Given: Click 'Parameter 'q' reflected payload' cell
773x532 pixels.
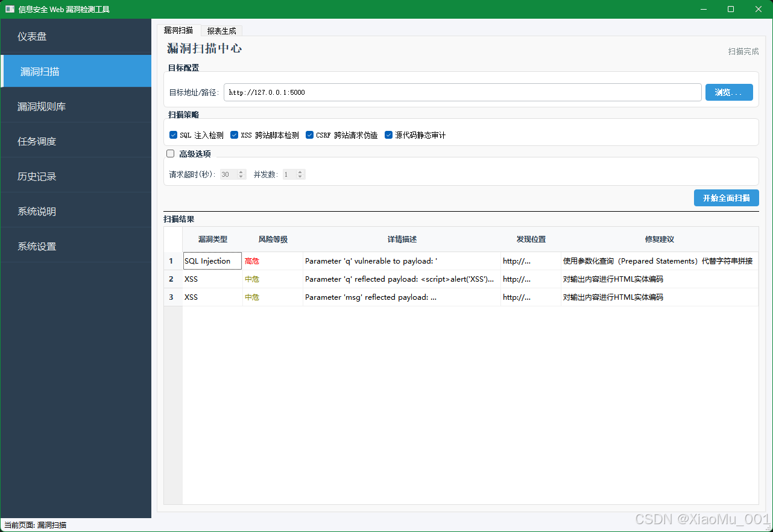Looking at the screenshot, I should 402,279.
